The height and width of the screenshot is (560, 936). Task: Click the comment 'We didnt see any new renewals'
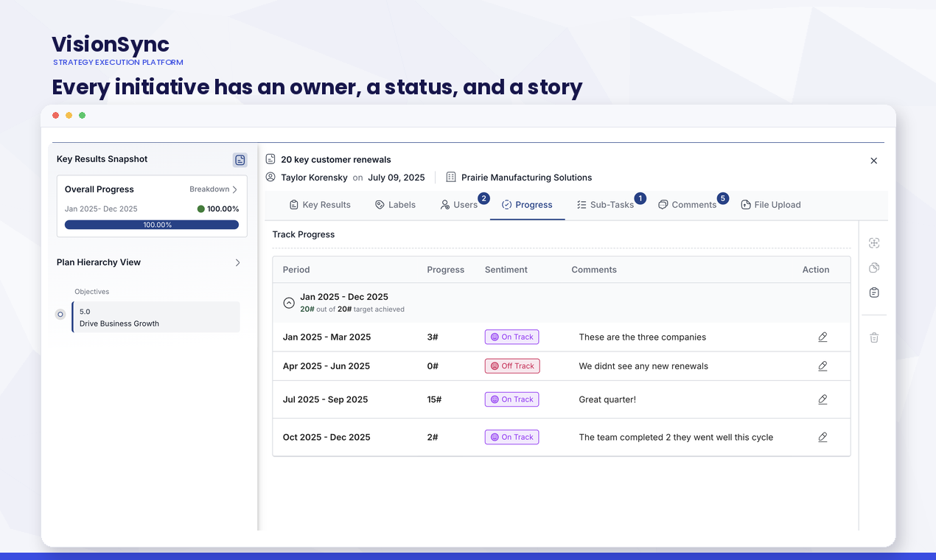643,366
